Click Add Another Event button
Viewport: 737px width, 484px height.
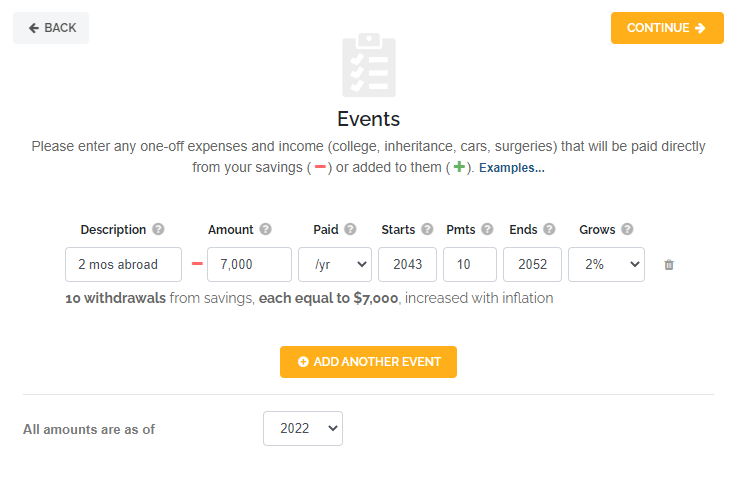click(x=368, y=362)
